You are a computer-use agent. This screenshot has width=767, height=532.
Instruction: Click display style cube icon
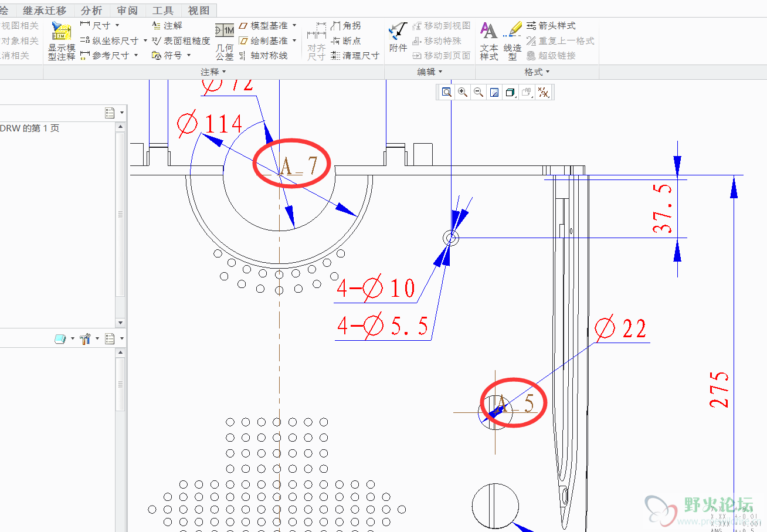point(510,92)
